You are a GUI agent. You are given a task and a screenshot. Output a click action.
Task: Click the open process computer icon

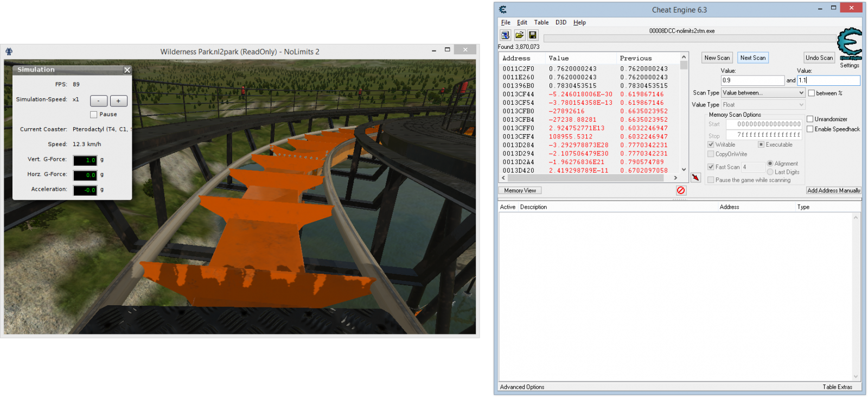505,35
